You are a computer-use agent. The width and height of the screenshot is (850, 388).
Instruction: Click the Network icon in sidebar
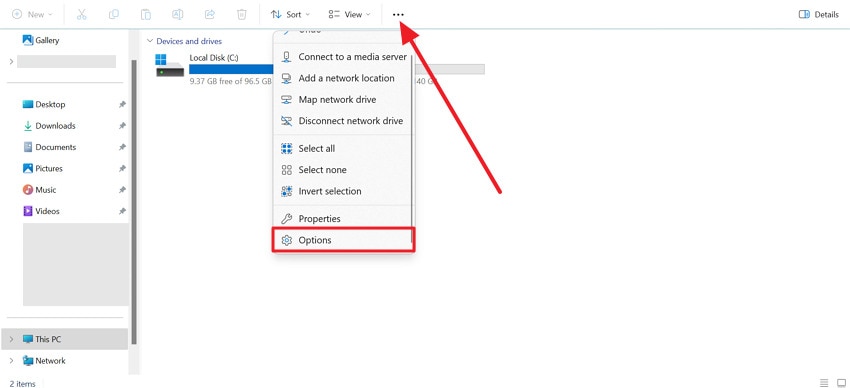(x=28, y=360)
